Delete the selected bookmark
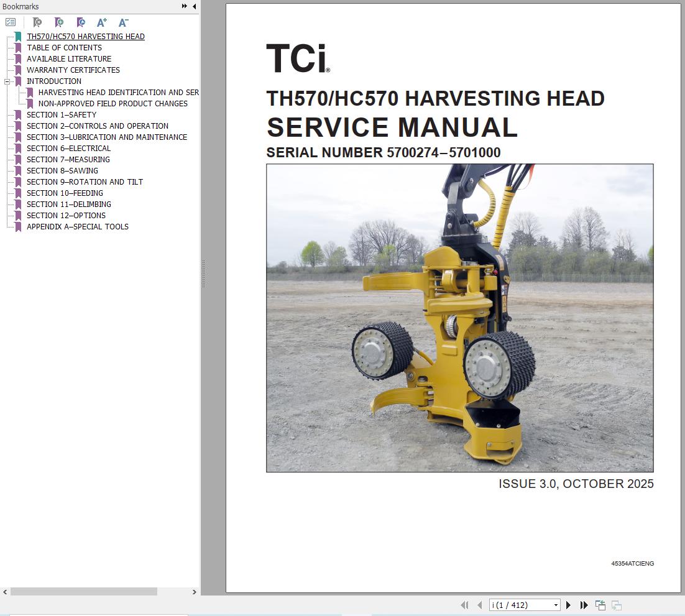 coord(37,22)
